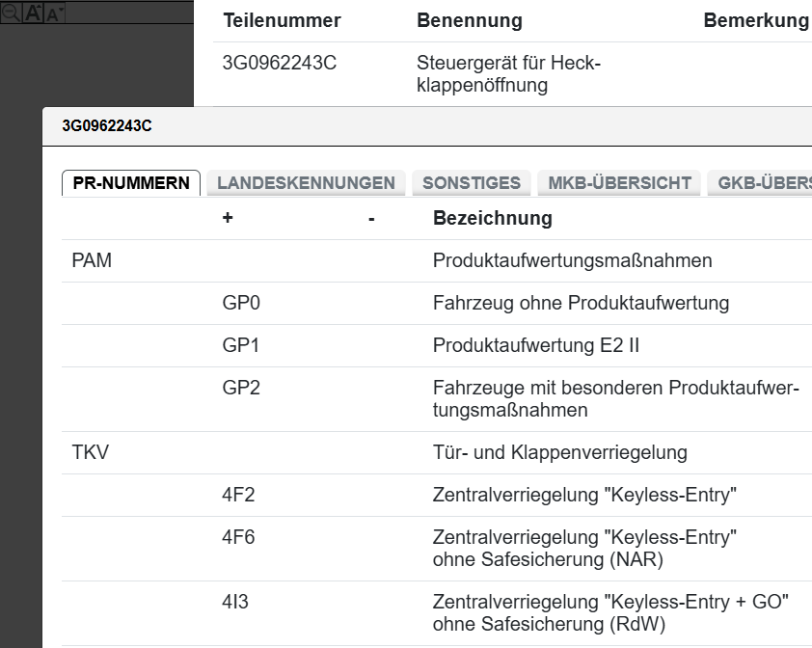Switch to the GKB-ÜBERSICHT tab
This screenshot has height=648, width=812.
coord(762,183)
